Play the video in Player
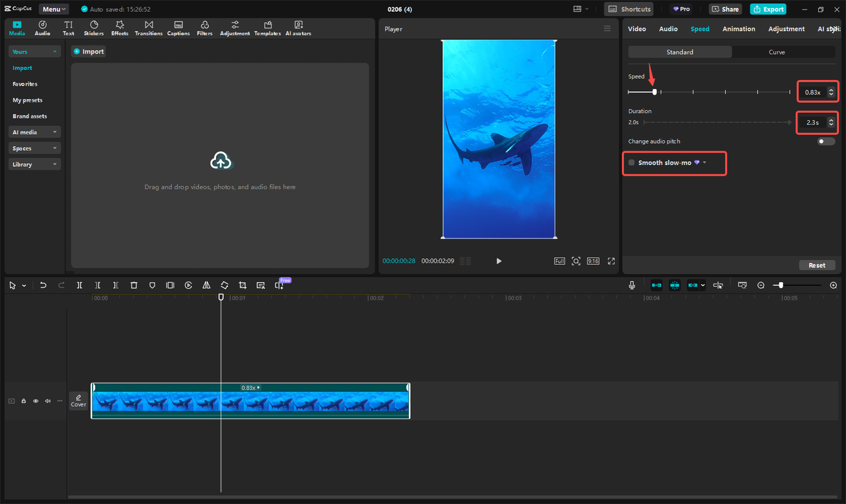The image size is (846, 504). [x=499, y=261]
